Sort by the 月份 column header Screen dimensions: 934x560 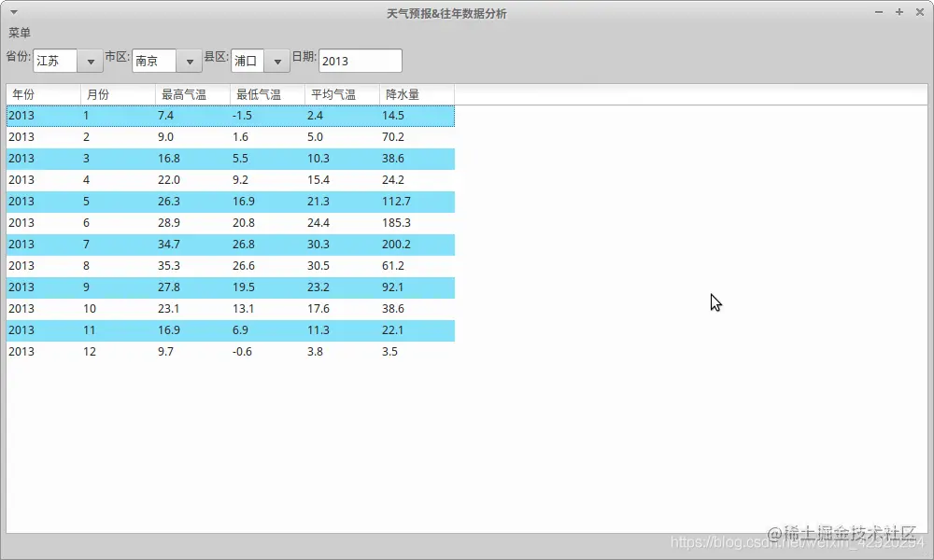pyautogui.click(x=118, y=94)
